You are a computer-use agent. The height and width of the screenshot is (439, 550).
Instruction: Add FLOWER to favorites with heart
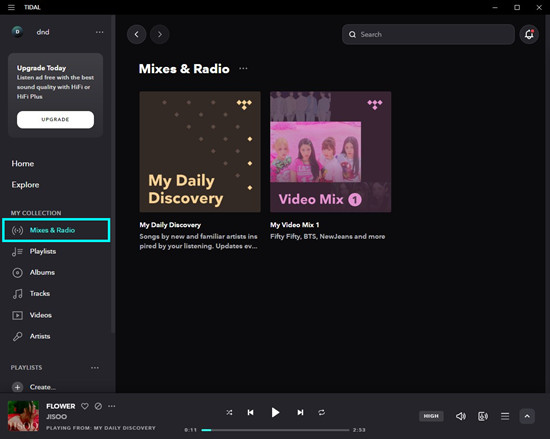pos(85,406)
